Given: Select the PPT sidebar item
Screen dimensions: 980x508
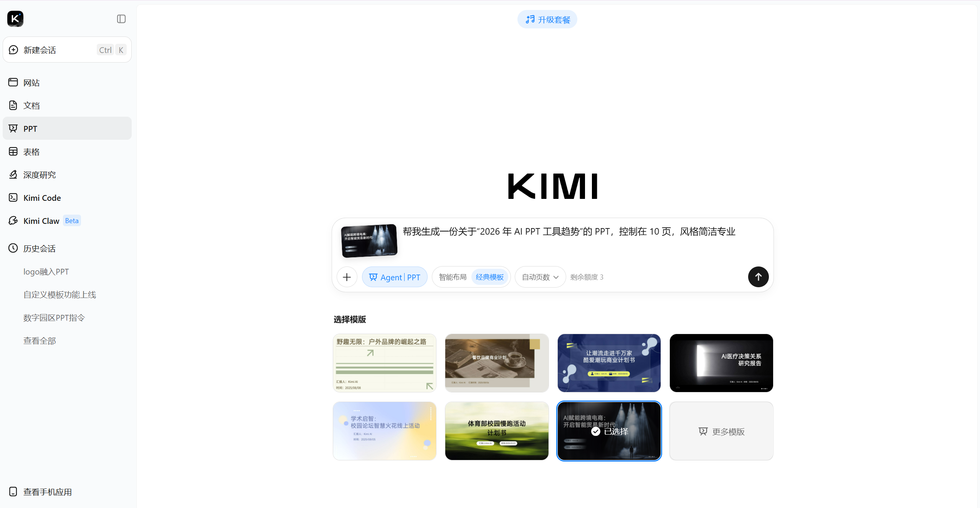Looking at the screenshot, I should point(30,129).
